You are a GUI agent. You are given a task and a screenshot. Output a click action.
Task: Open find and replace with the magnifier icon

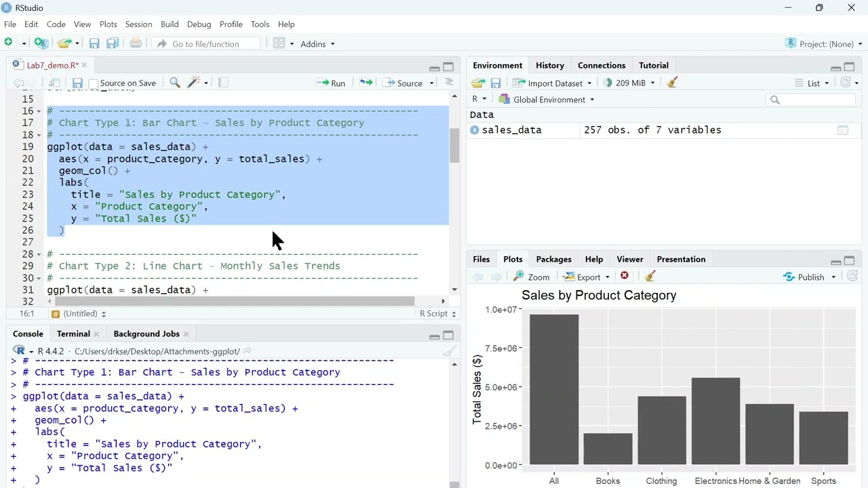[x=175, y=83]
